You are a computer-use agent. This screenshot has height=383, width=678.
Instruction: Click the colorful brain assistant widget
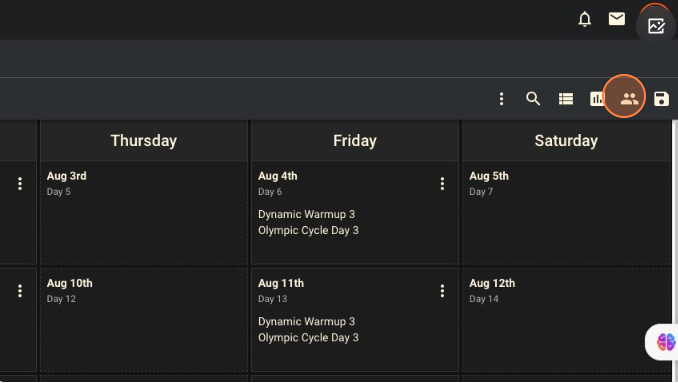coord(665,342)
